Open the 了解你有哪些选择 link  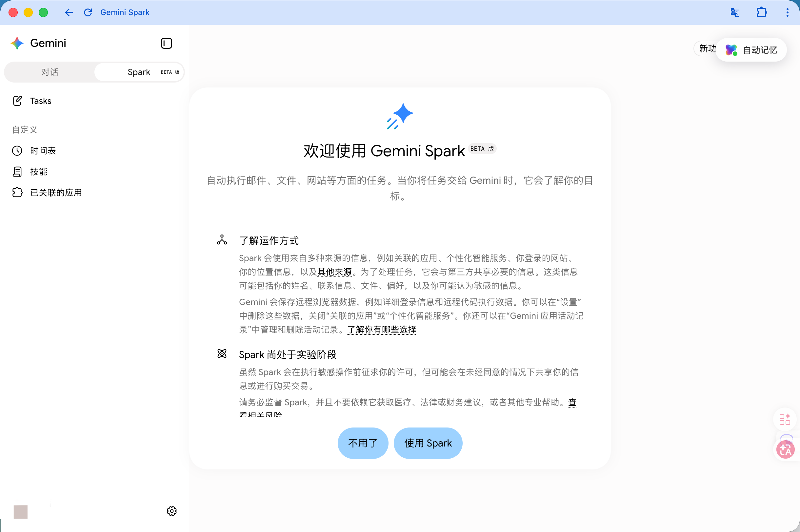point(382,330)
